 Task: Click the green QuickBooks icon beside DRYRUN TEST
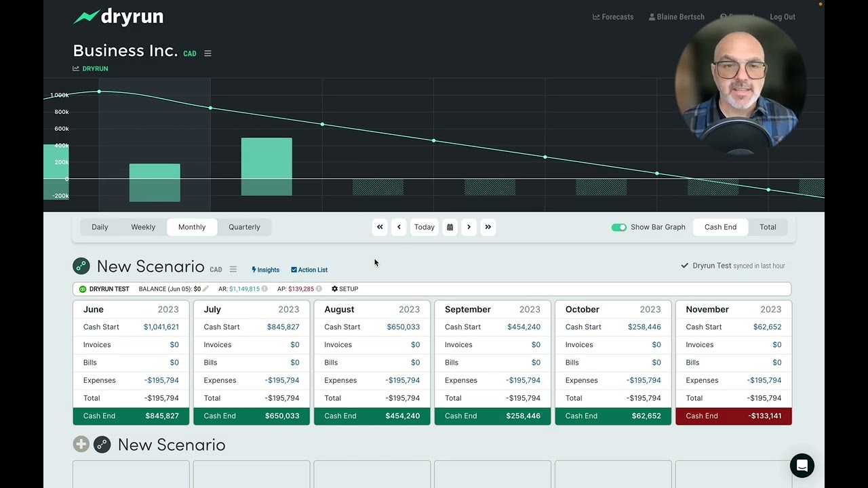(x=83, y=289)
